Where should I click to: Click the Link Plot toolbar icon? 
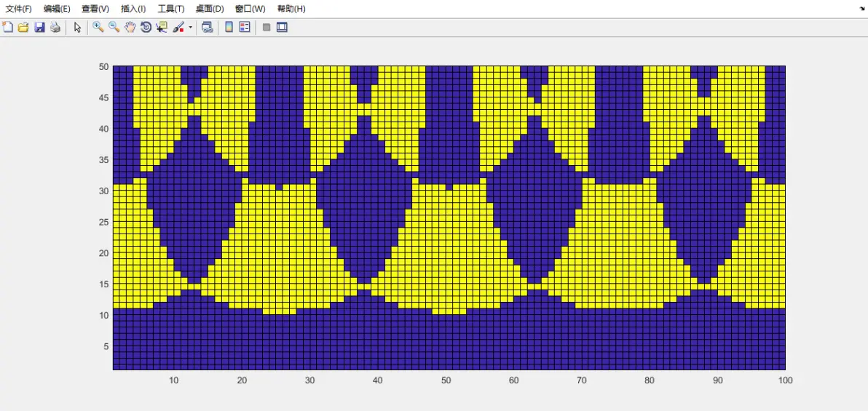[207, 27]
